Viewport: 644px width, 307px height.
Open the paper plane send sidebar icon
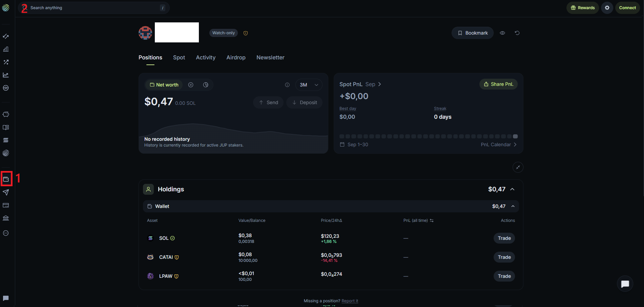point(6,192)
